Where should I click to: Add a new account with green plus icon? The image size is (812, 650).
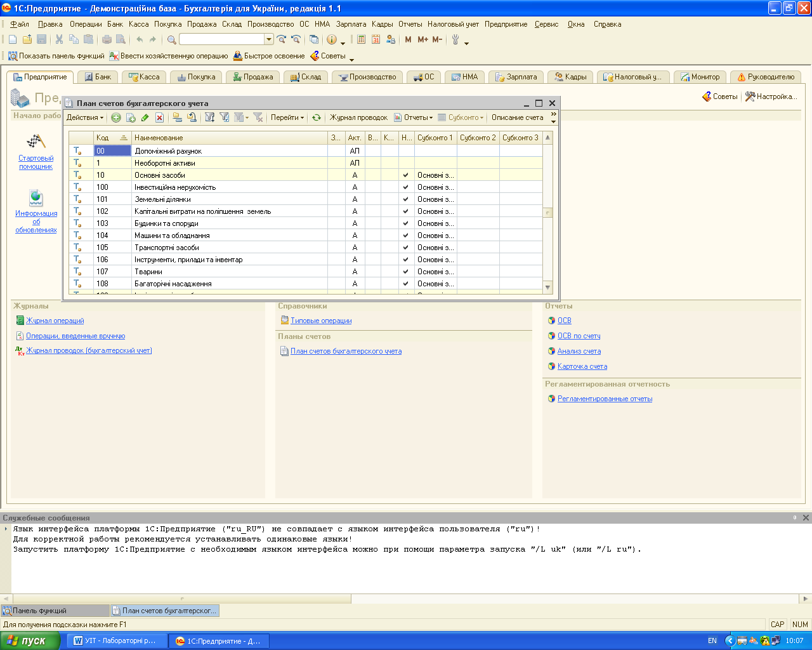click(116, 117)
